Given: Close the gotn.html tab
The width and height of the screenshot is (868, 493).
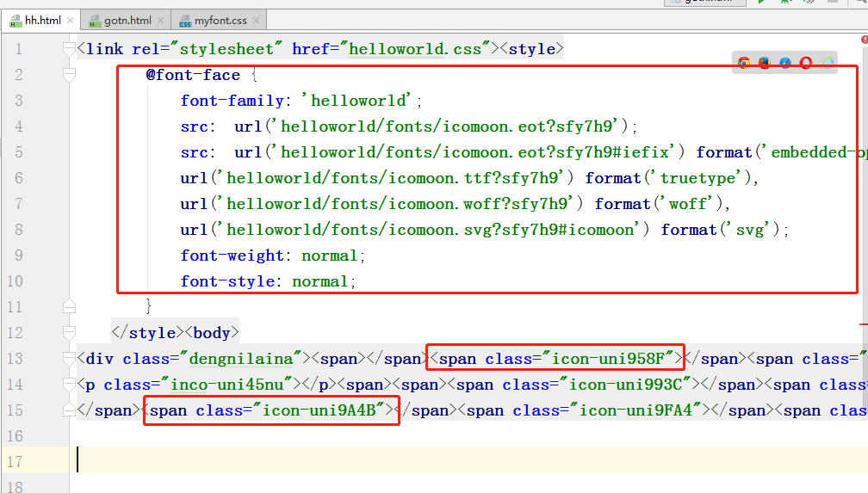Looking at the screenshot, I should (x=160, y=21).
